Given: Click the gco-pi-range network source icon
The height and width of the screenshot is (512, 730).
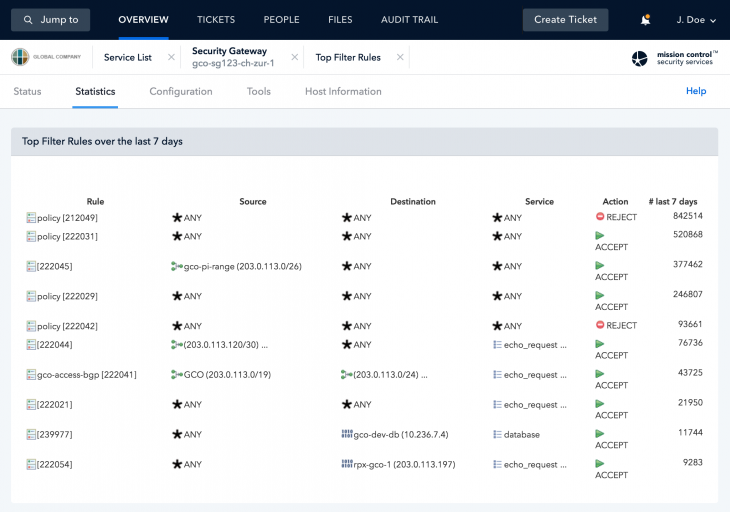Looking at the screenshot, I should coord(176,266).
